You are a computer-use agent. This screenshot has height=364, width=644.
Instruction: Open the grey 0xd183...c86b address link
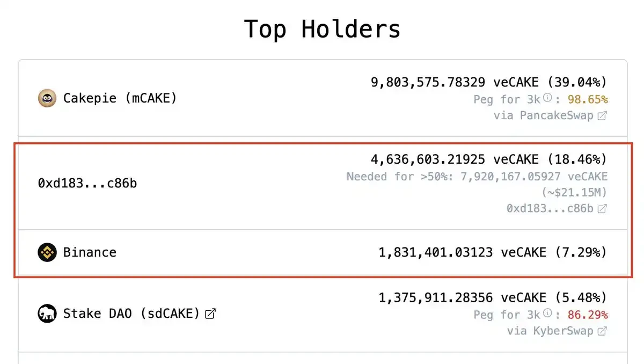pos(550,208)
